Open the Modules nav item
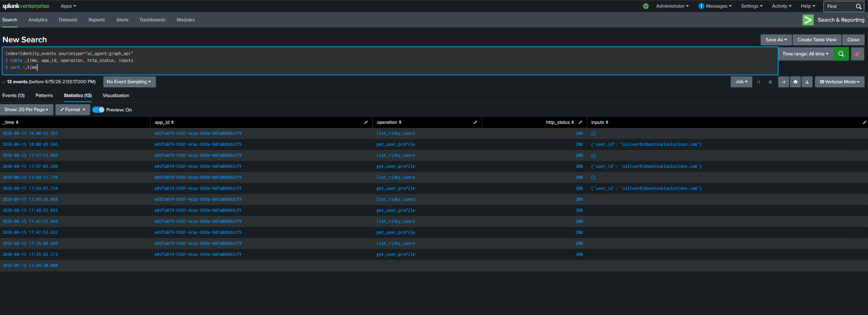The height and width of the screenshot is (315, 868). point(186,20)
